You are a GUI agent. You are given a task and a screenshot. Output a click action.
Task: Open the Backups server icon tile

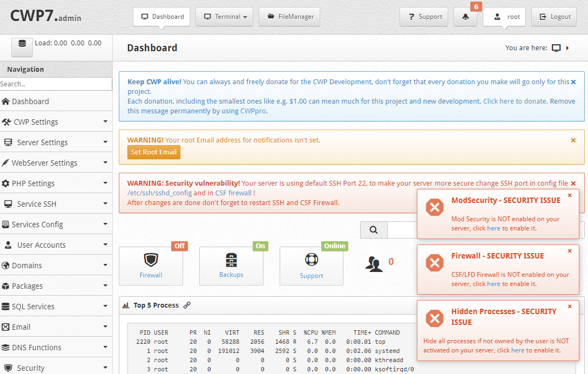pyautogui.click(x=231, y=266)
